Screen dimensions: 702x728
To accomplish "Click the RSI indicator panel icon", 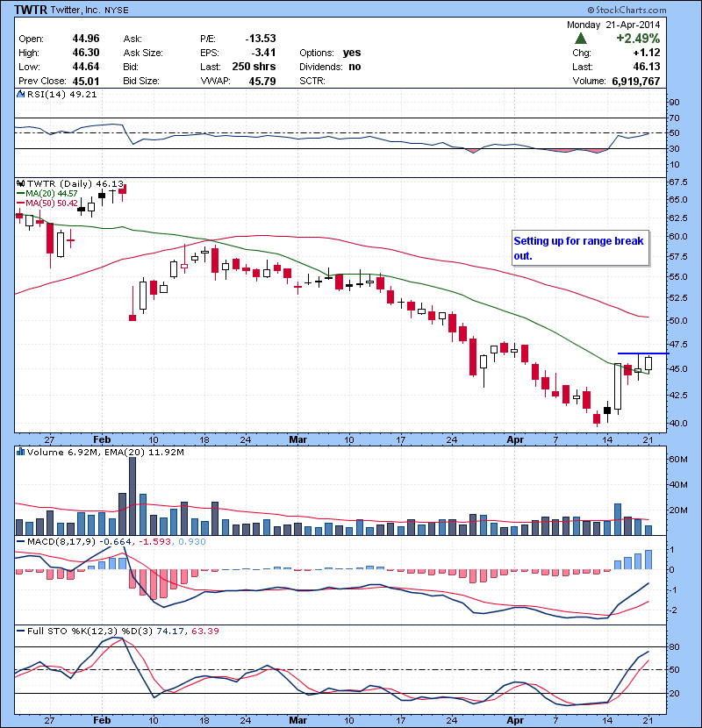I will (20, 94).
